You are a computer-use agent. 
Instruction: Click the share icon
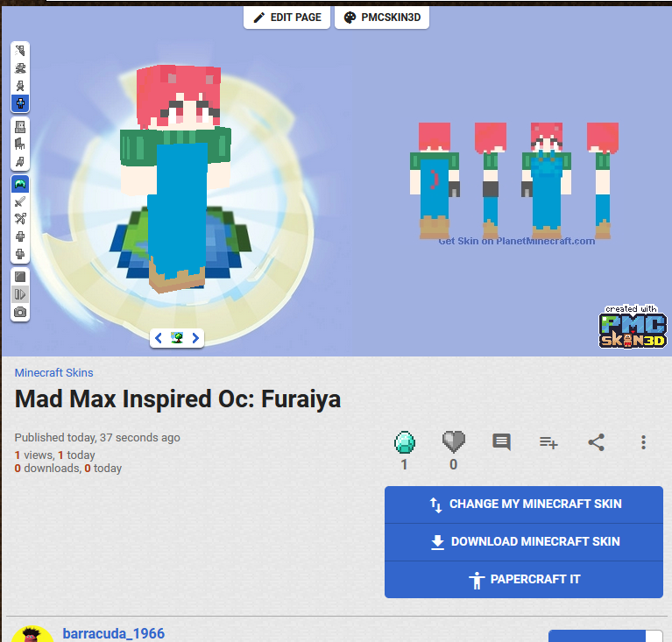tap(596, 442)
